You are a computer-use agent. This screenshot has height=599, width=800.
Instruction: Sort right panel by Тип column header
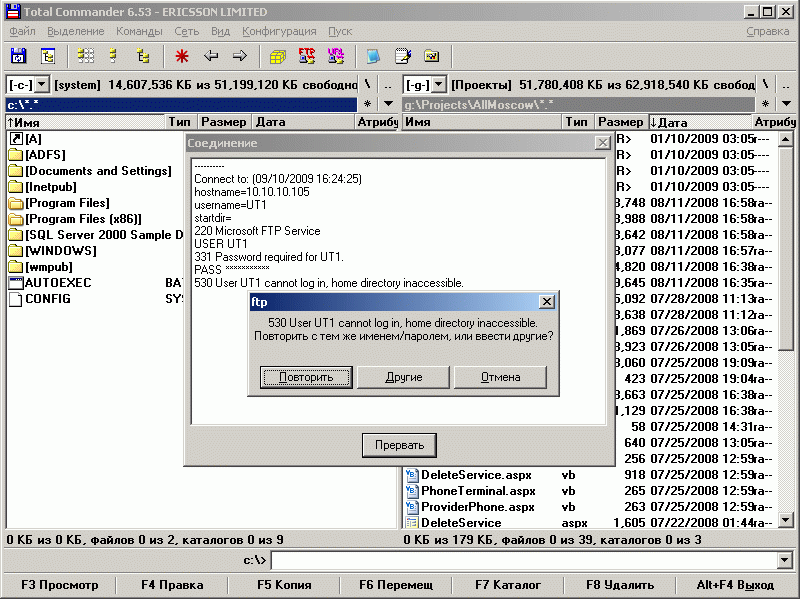coord(577,122)
